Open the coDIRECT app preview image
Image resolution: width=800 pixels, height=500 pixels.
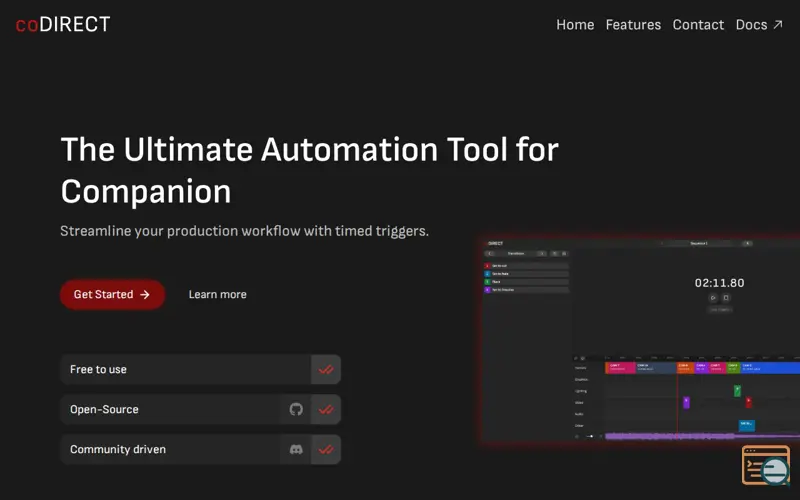(x=641, y=340)
